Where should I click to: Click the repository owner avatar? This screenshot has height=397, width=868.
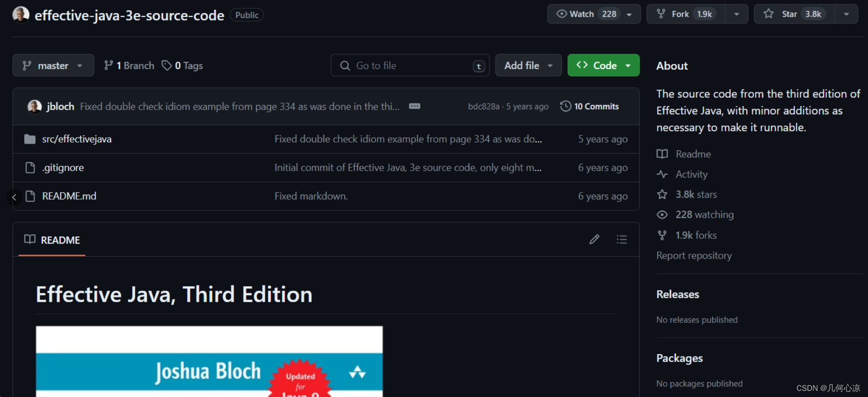click(x=21, y=14)
